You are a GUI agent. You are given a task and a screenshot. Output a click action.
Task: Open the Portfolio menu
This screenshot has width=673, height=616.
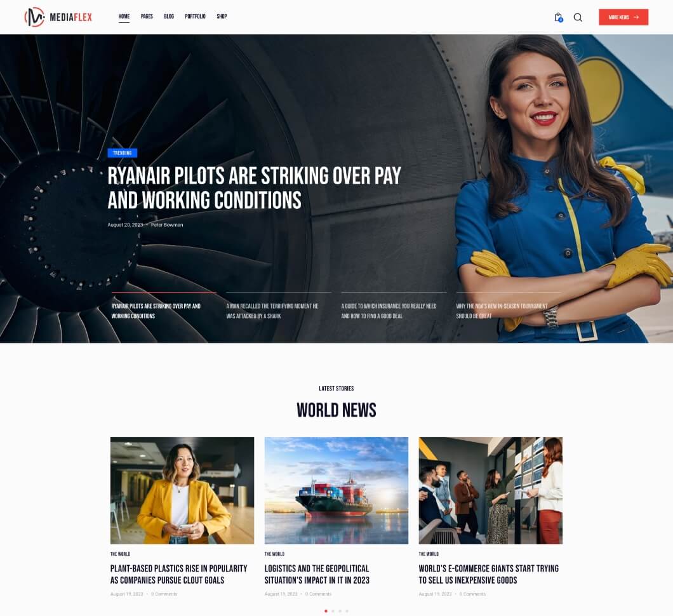click(196, 17)
